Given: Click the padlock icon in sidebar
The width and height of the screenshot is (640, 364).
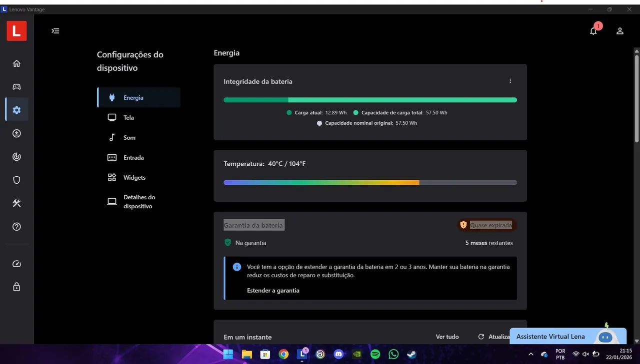Looking at the screenshot, I should click(x=16, y=287).
